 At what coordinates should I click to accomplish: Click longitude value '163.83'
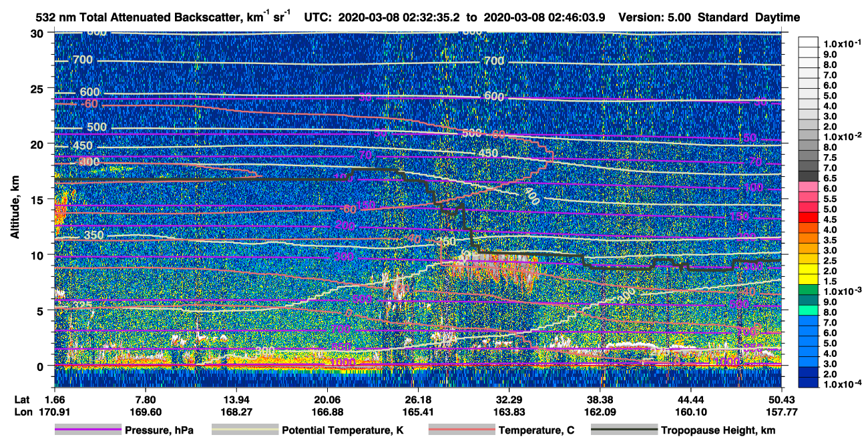click(509, 412)
